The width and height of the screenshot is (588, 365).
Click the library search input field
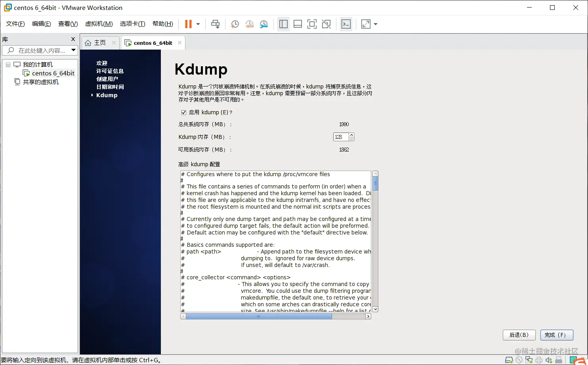36,50
